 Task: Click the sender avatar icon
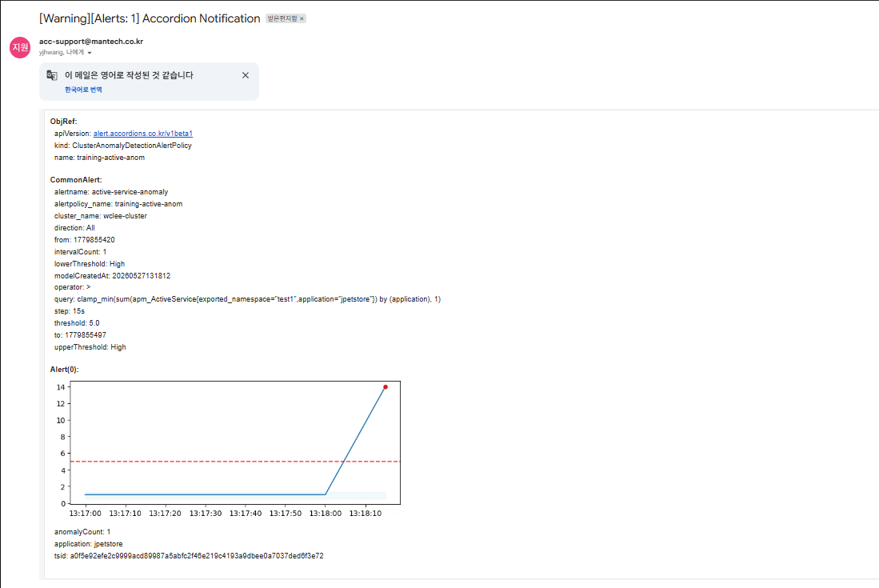click(20, 48)
